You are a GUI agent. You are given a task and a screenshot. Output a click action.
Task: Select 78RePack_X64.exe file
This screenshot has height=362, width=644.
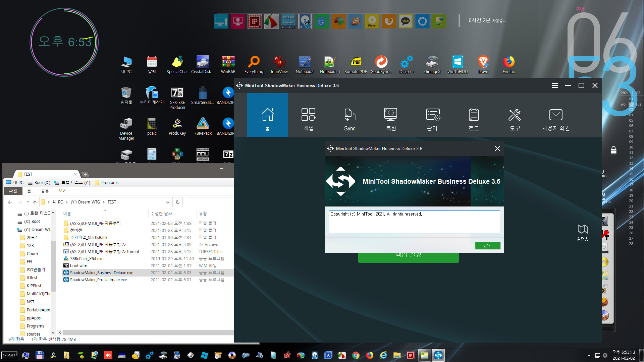point(87,259)
